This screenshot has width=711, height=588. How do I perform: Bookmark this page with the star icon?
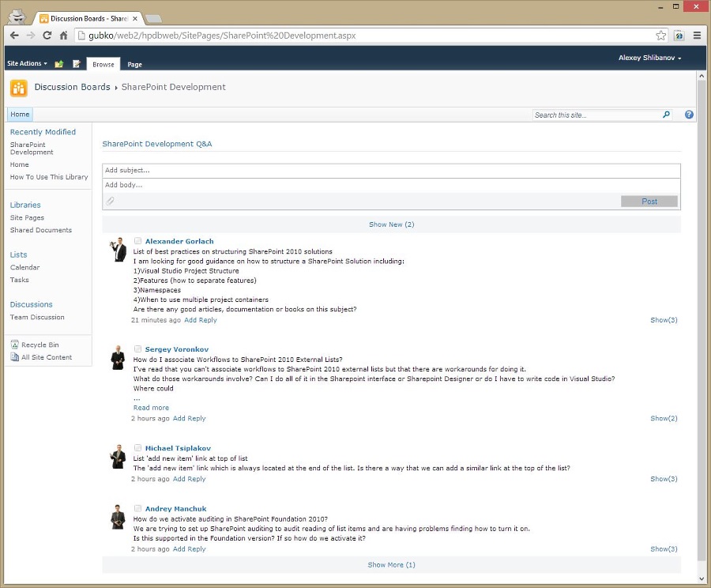[x=660, y=36]
